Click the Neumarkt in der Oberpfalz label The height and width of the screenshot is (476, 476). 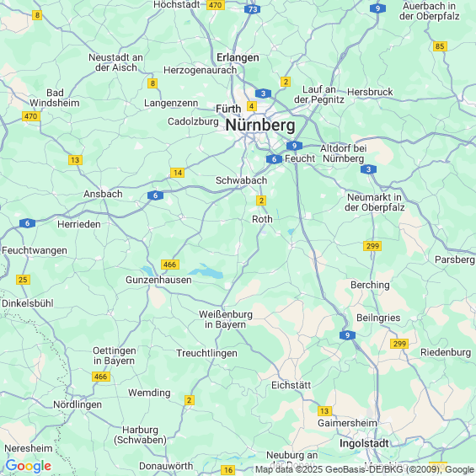[x=374, y=202]
